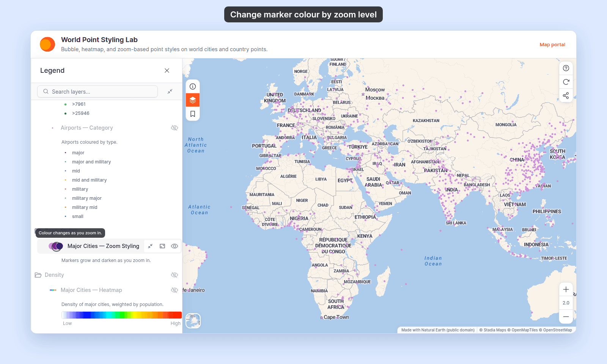Zoom out with the minus button
Viewport: 607px width, 364px height.
(566, 317)
